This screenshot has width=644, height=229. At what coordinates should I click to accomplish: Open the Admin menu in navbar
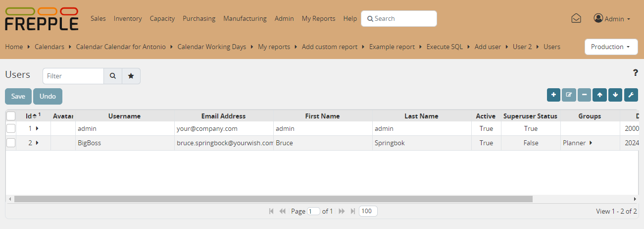coord(284,18)
